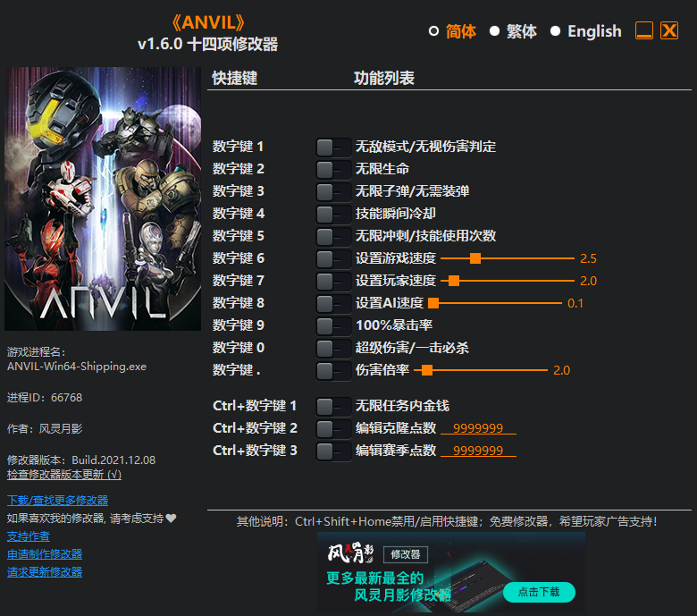
Task: Click the player speed slider handle
Action: point(454,281)
